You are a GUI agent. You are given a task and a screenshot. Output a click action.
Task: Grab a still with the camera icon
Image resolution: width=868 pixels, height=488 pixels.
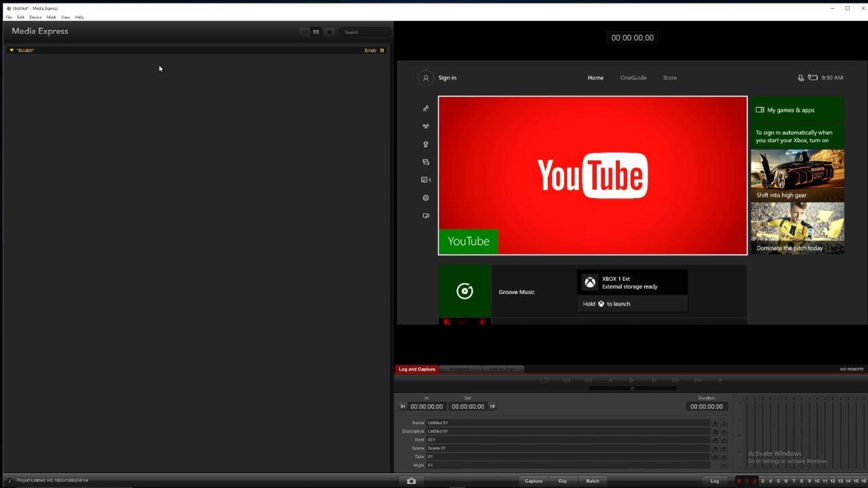[411, 481]
